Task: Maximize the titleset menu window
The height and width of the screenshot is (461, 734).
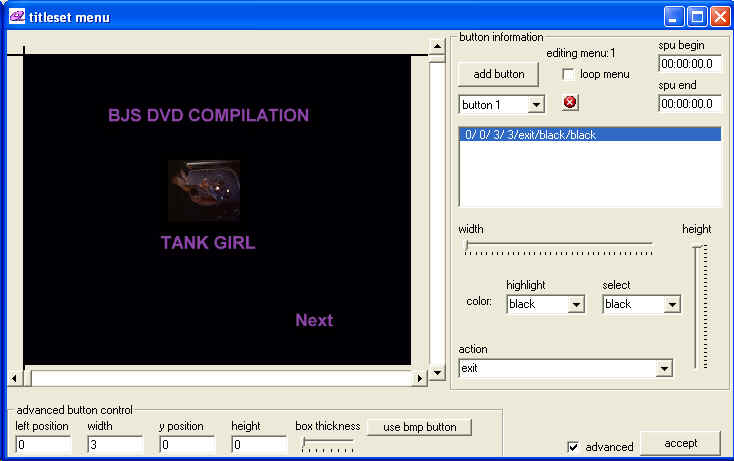Action: 697,17
